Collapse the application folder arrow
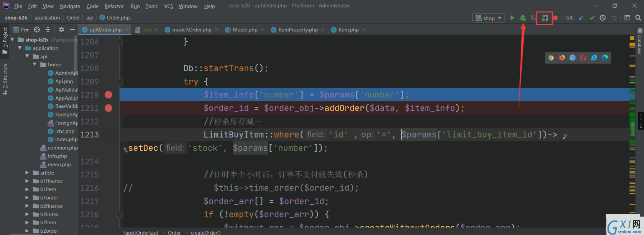Image resolution: width=644 pixels, height=235 pixels. click(20, 48)
